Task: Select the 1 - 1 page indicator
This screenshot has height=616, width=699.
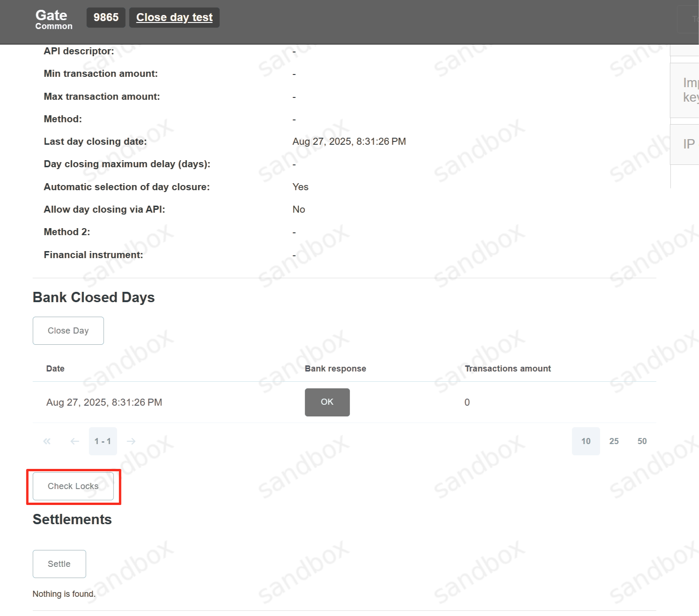Action: [103, 441]
